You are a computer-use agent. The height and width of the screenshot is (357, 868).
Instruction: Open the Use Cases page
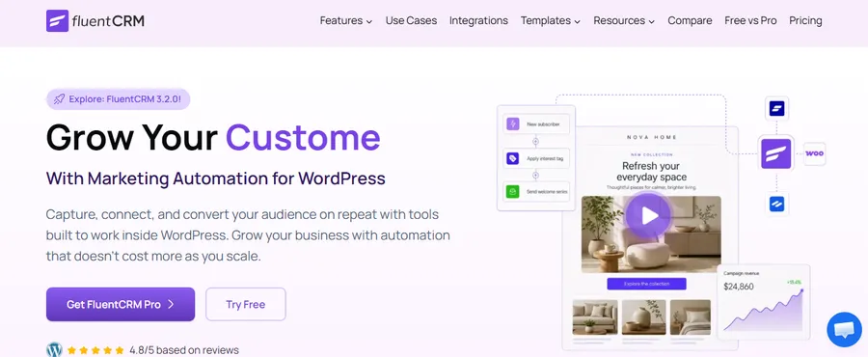pyautogui.click(x=411, y=20)
